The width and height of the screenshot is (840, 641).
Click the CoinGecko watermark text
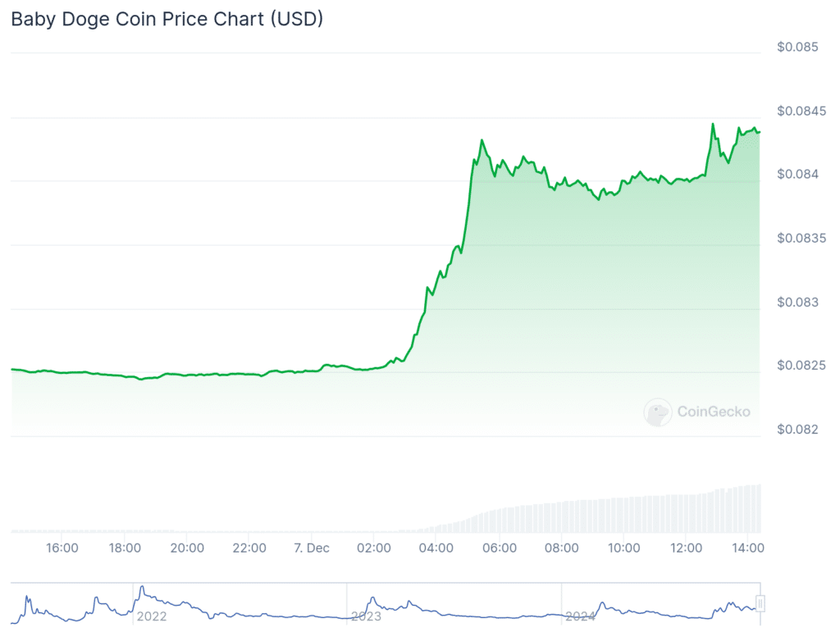pyautogui.click(x=713, y=412)
